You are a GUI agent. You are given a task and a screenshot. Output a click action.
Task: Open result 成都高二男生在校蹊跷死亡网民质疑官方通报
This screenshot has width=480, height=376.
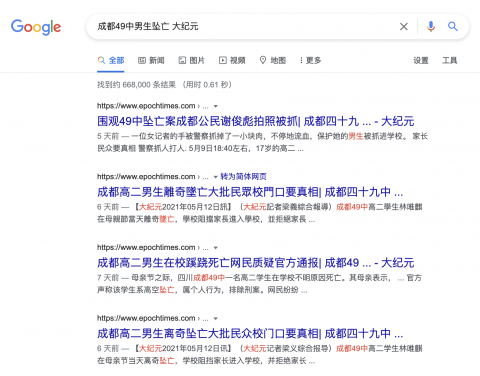coord(256,263)
